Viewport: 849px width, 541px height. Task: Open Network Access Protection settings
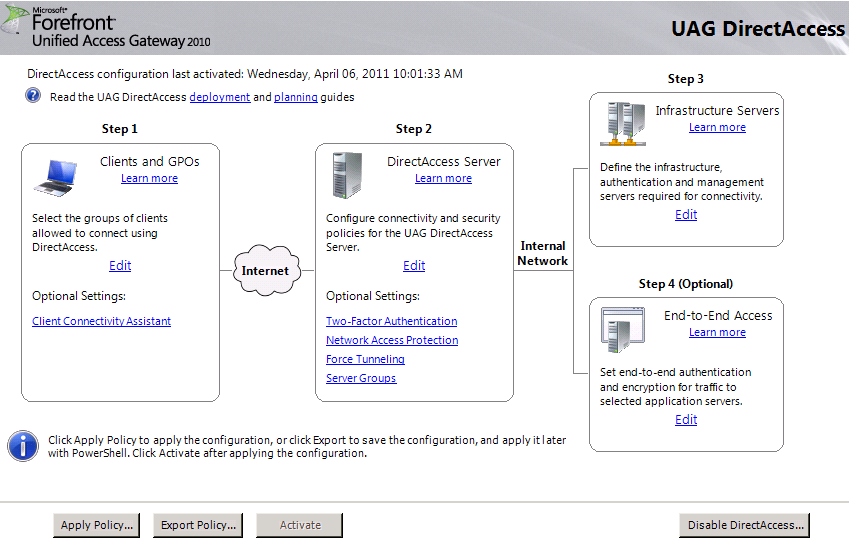[x=392, y=340]
